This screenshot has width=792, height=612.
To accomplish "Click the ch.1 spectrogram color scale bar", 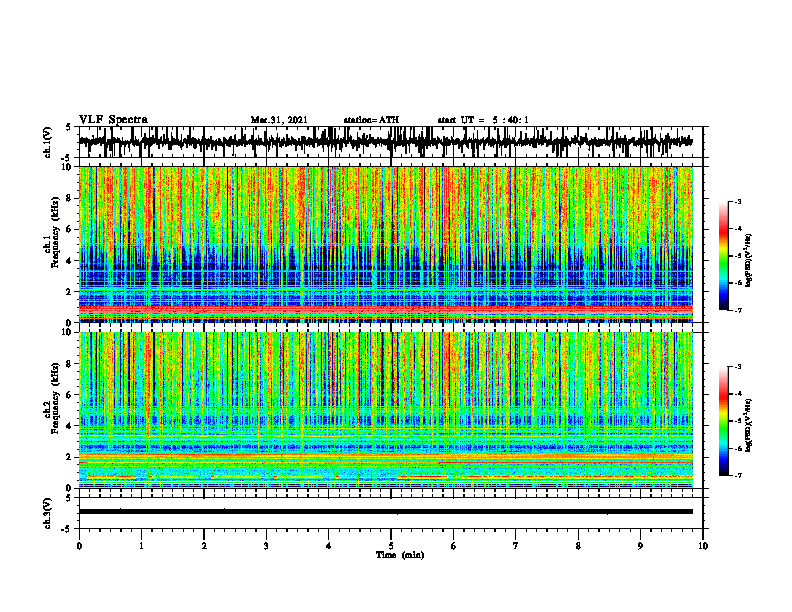I will coord(723,255).
